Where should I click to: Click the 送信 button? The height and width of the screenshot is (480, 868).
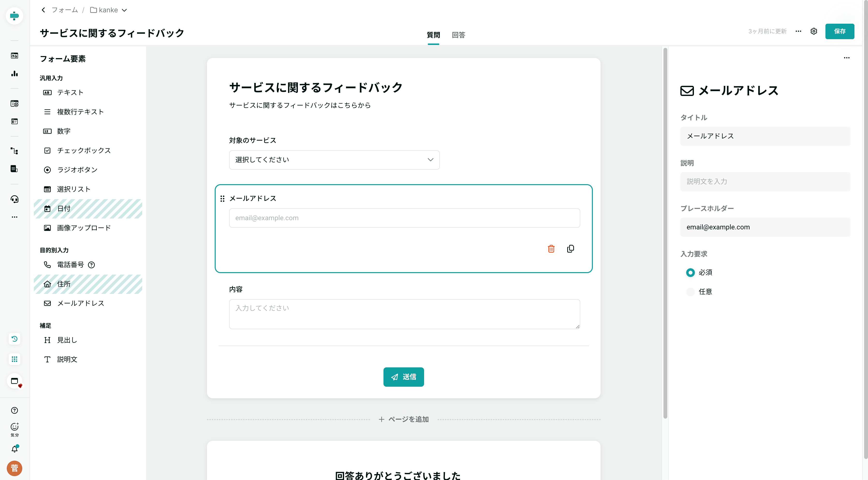pyautogui.click(x=404, y=377)
